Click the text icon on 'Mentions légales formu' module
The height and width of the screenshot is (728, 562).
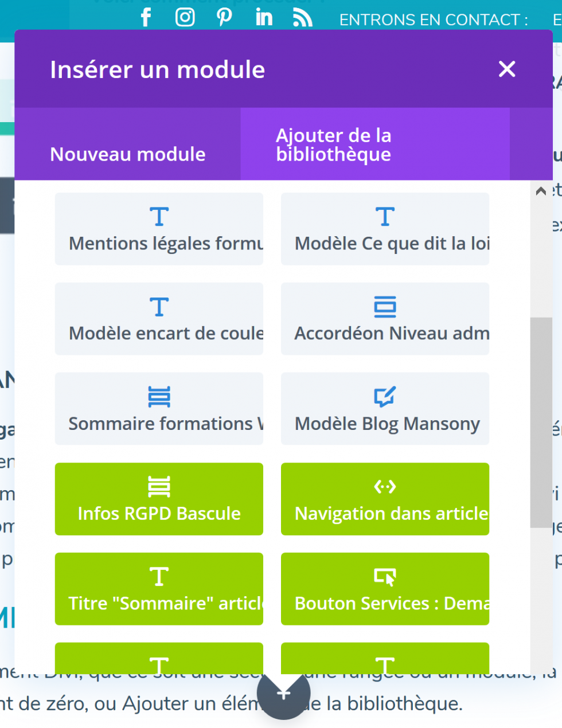[x=159, y=216]
